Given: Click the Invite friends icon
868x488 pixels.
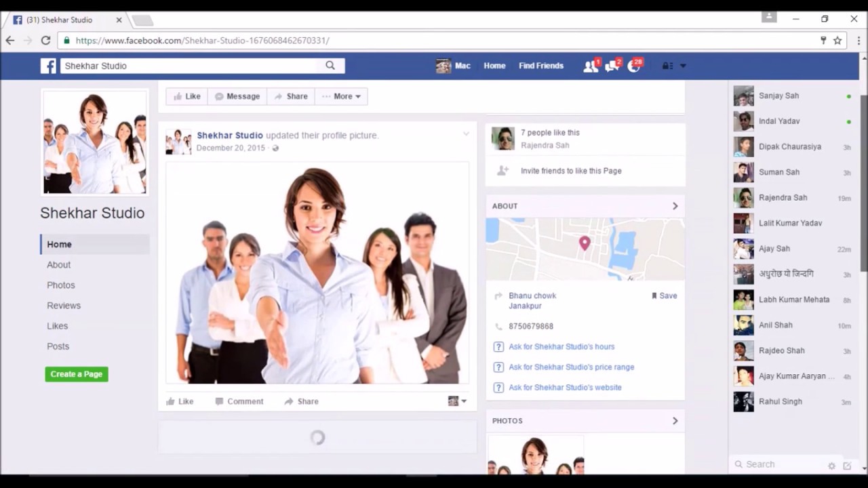Looking at the screenshot, I should point(502,171).
